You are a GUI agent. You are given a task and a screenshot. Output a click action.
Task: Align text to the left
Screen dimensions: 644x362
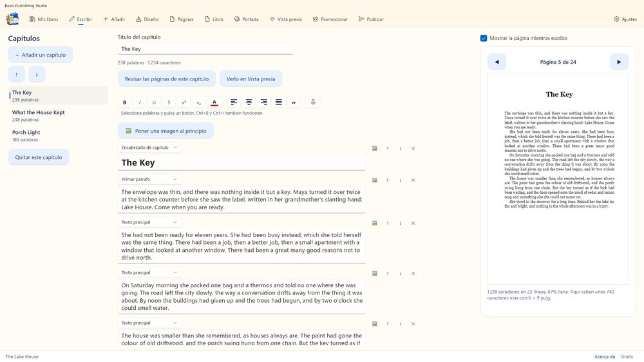[x=234, y=102]
